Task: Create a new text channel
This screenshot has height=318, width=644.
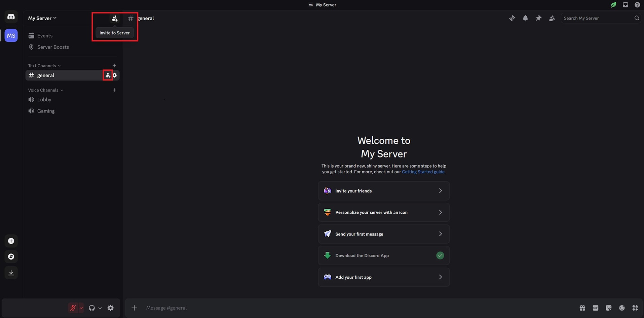Action: pyautogui.click(x=114, y=66)
